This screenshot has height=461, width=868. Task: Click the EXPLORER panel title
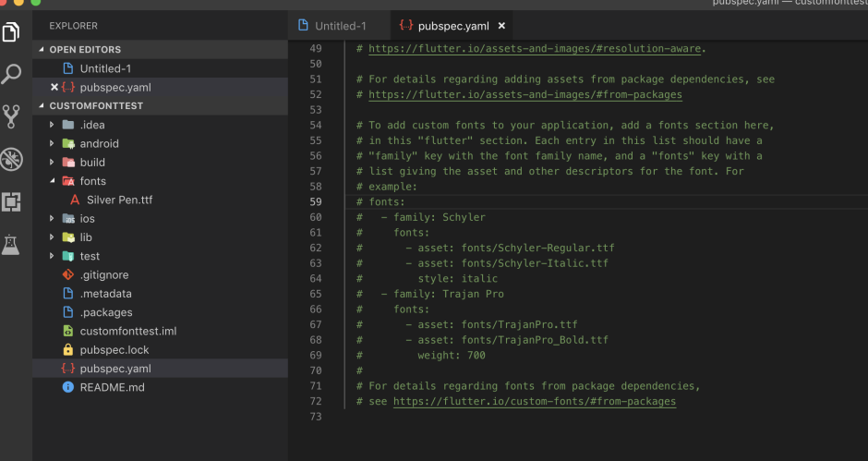click(73, 26)
